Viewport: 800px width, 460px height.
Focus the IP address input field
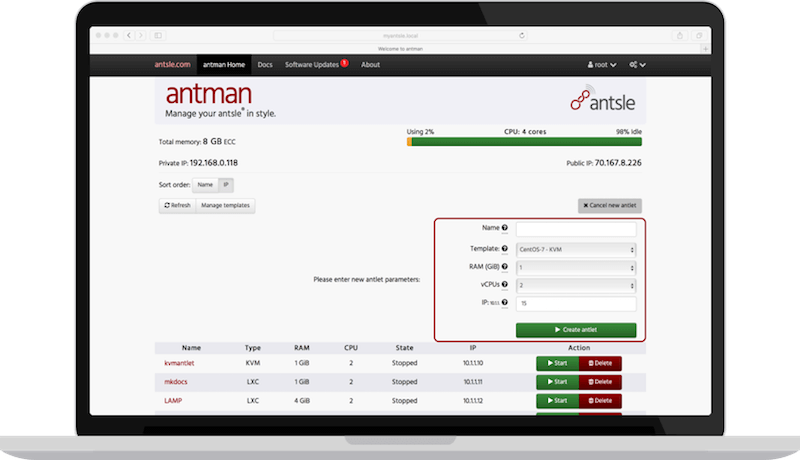(x=576, y=303)
